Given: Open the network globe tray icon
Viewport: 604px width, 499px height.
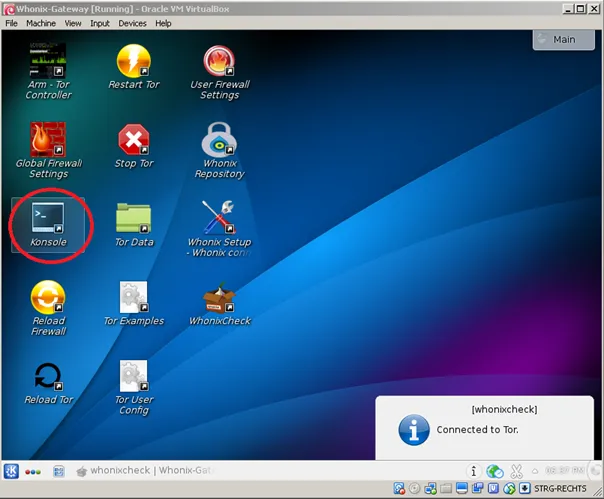Looking at the screenshot, I should pos(495,471).
